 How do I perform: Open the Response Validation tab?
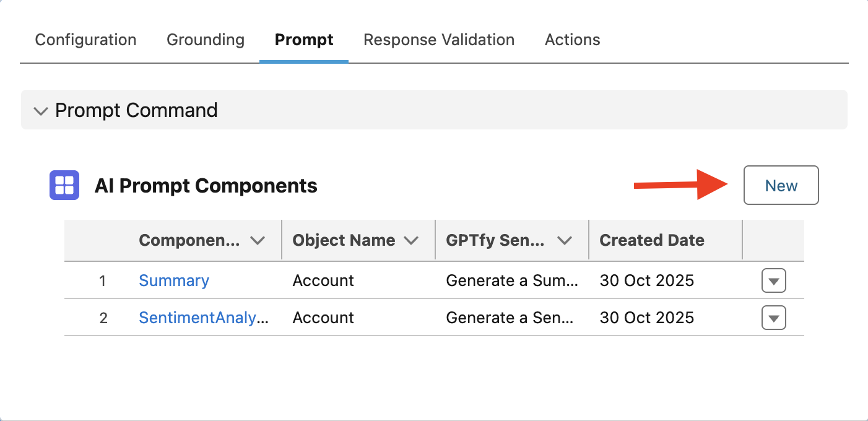[439, 40]
